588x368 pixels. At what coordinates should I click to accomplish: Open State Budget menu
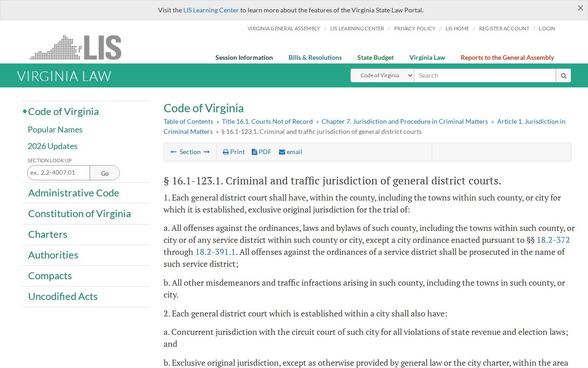[375, 57]
